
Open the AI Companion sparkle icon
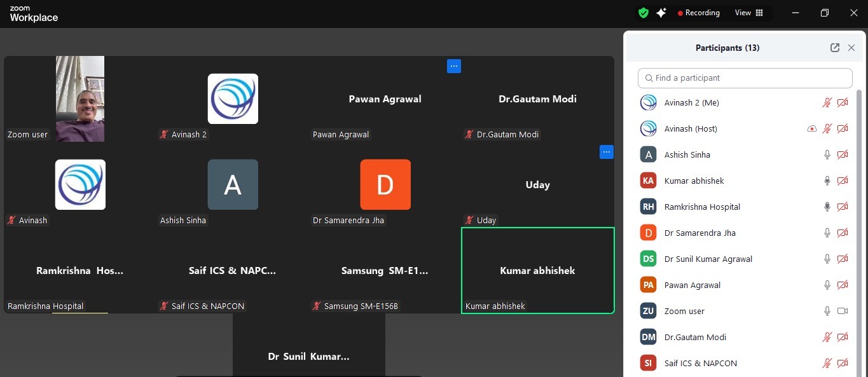[x=661, y=13]
